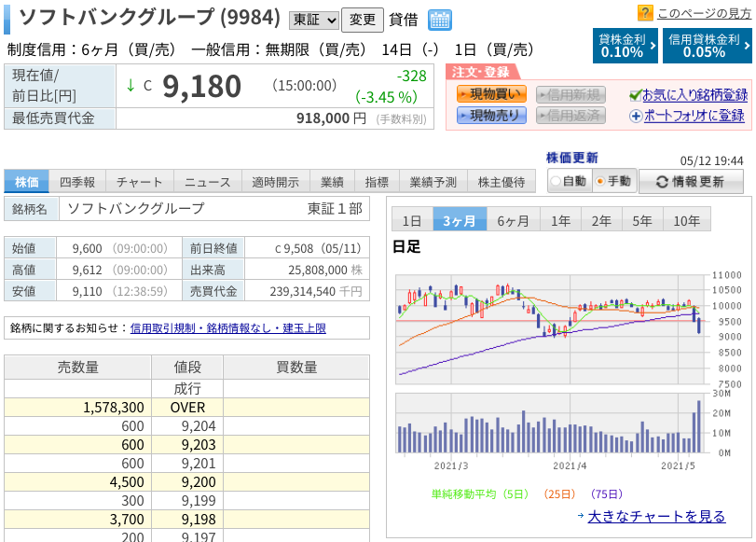756x542 pixels.
Task: Click the high price 9,612 value
Action: (x=88, y=270)
